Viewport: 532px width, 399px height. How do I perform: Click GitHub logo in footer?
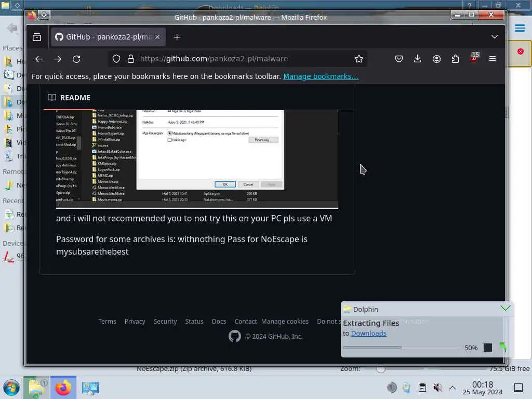pos(234,336)
